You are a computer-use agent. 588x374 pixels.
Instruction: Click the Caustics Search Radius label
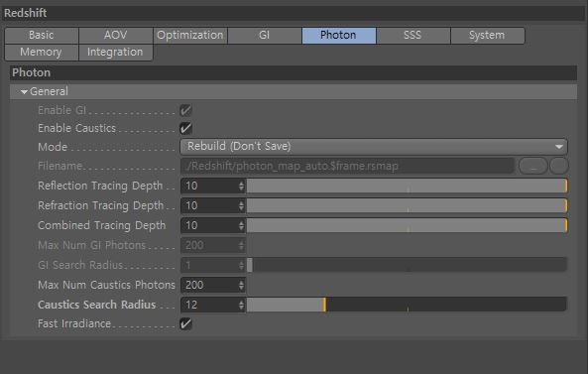pyautogui.click(x=97, y=305)
